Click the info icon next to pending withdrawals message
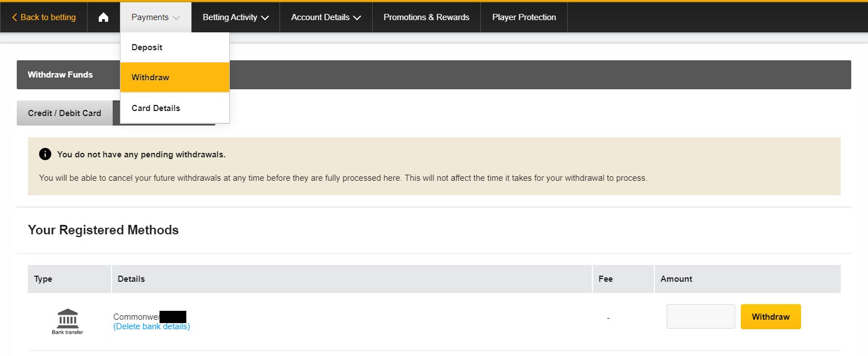This screenshot has height=356, width=868. [45, 154]
